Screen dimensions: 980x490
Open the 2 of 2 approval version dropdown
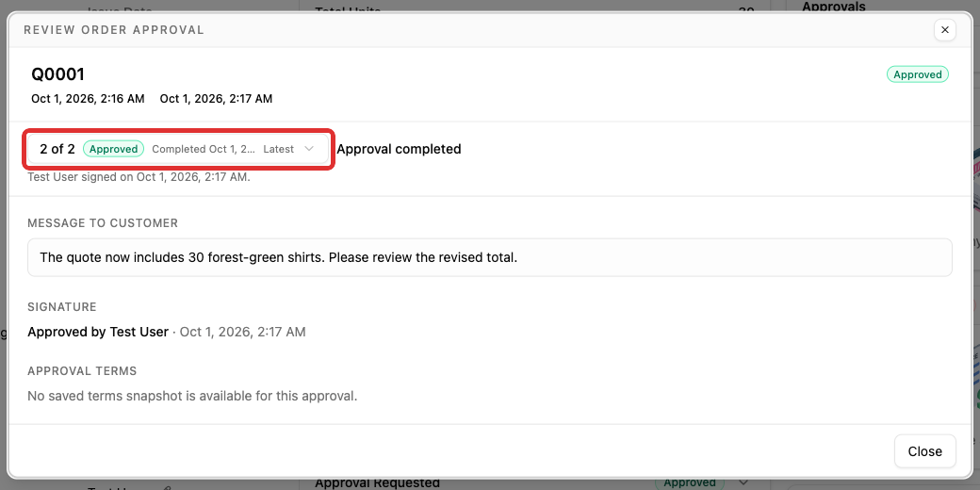pos(178,150)
